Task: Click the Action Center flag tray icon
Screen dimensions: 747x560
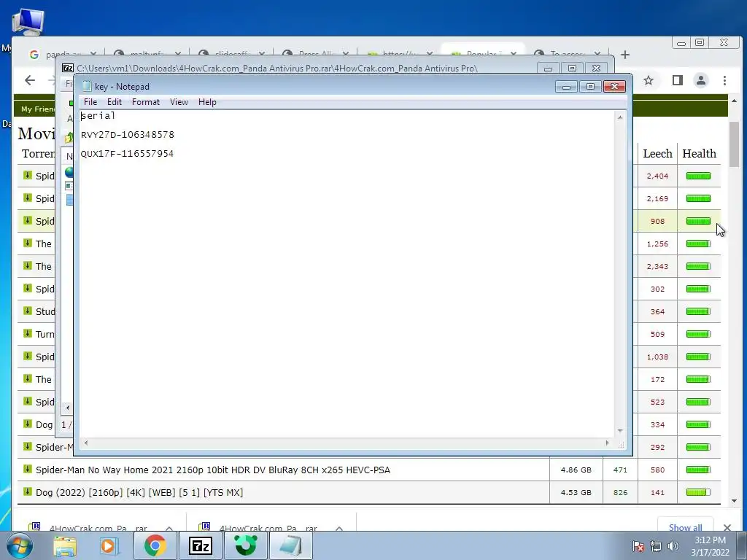Action: [x=638, y=546]
